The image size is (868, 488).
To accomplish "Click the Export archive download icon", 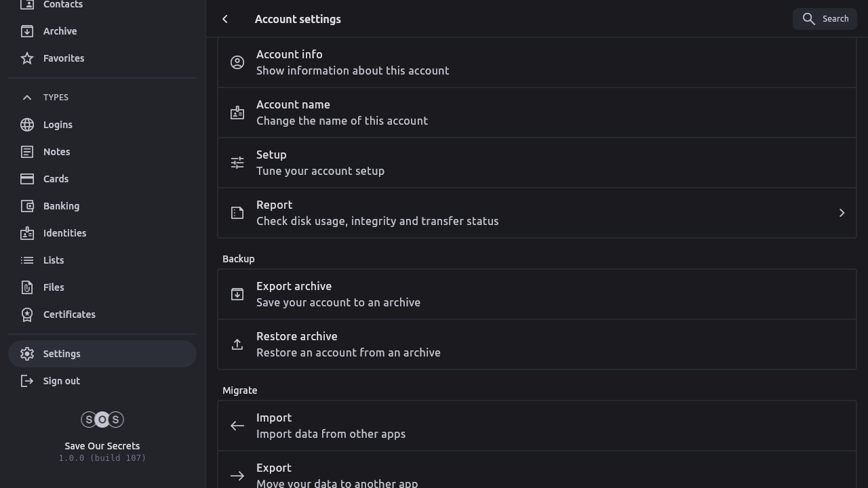I will coord(237,294).
